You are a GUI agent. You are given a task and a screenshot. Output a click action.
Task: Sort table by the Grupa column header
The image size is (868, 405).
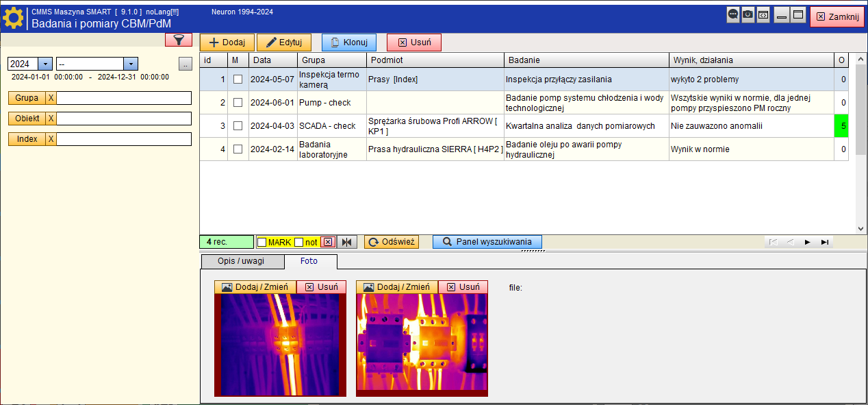(332, 60)
